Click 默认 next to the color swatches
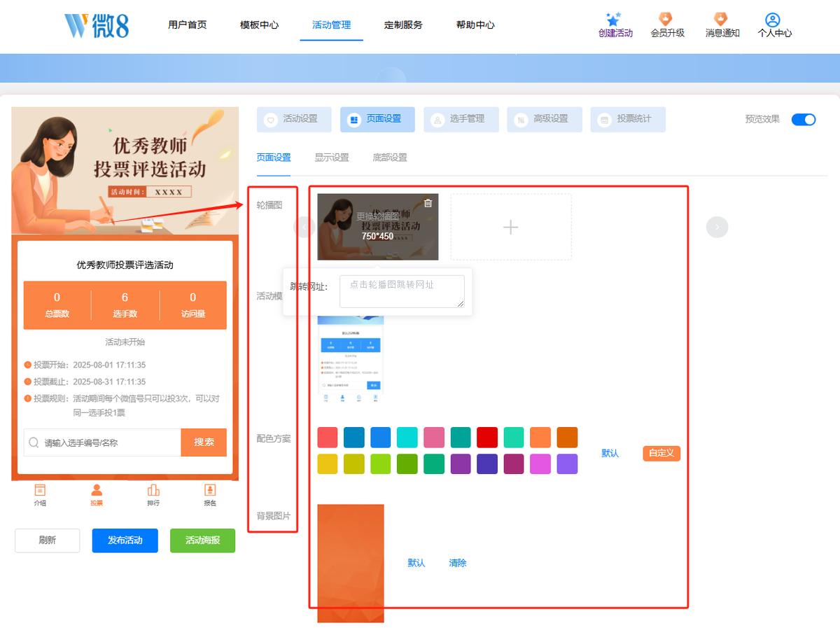This screenshot has width=840, height=628. click(x=610, y=453)
